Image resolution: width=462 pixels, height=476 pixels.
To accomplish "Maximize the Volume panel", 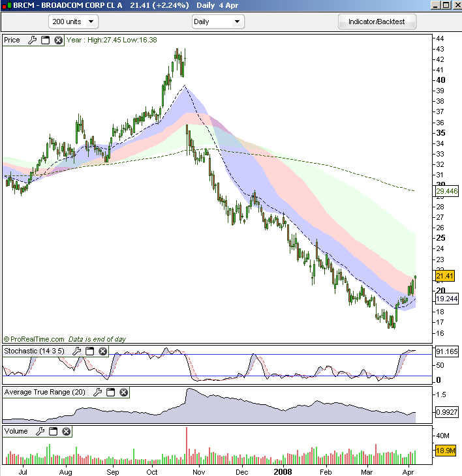I will coord(53,432).
